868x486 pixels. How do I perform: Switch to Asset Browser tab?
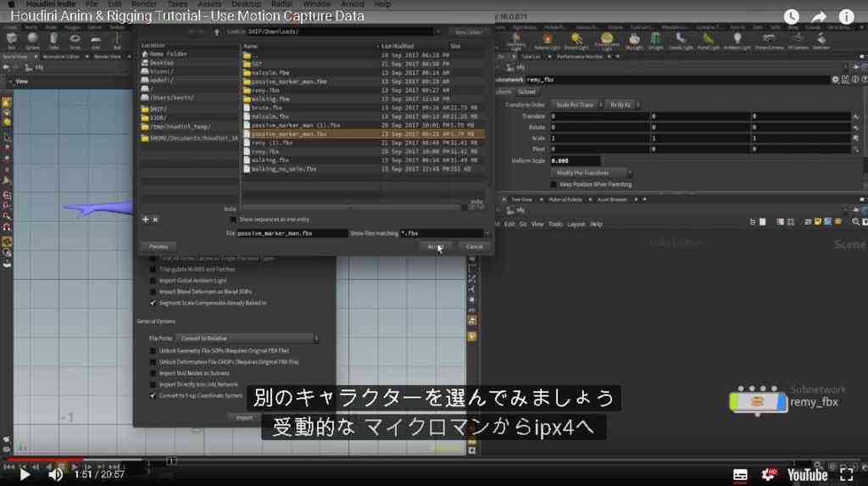(x=612, y=199)
